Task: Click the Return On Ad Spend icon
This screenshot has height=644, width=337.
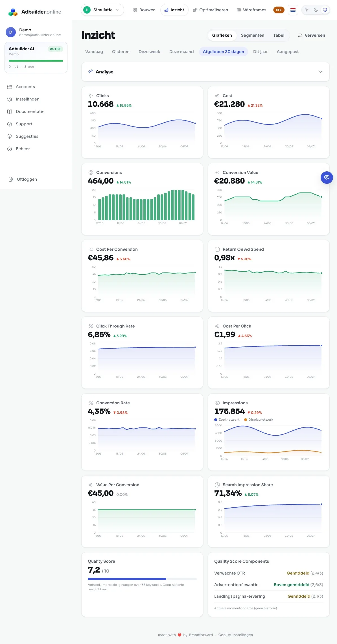Action: [217, 249]
